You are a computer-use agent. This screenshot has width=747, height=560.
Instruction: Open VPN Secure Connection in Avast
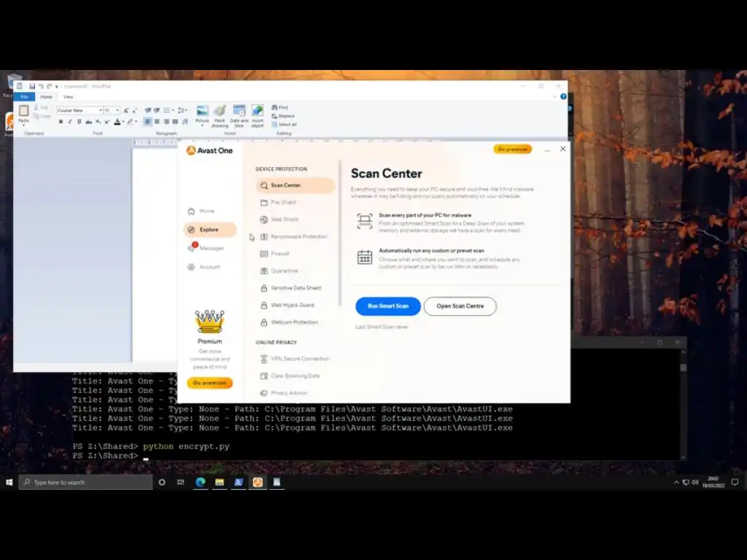(295, 359)
